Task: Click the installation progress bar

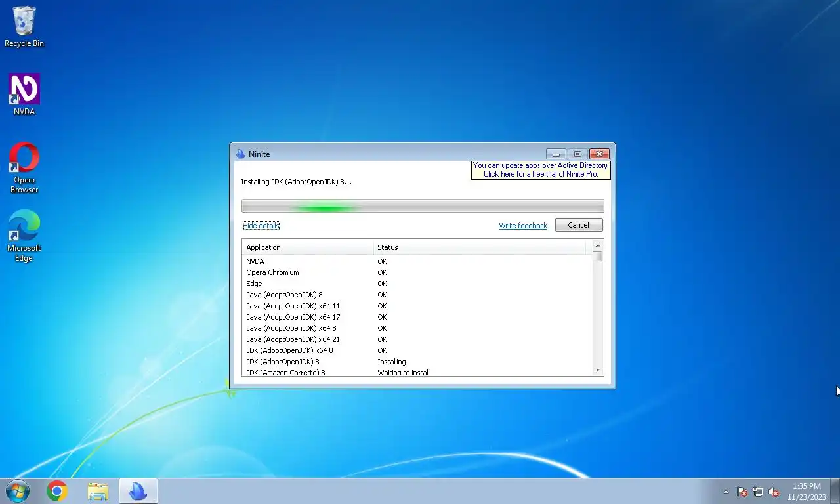Action: [x=423, y=206]
